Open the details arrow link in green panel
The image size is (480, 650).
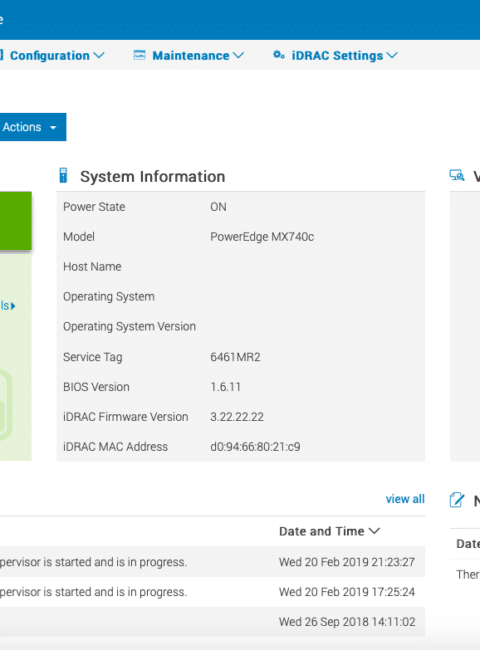[x=8, y=306]
